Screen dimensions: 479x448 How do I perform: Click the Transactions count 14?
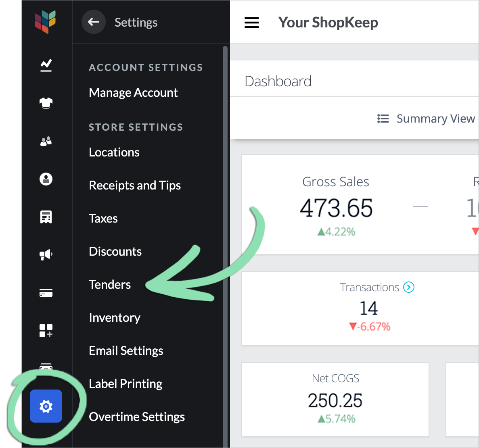click(369, 308)
